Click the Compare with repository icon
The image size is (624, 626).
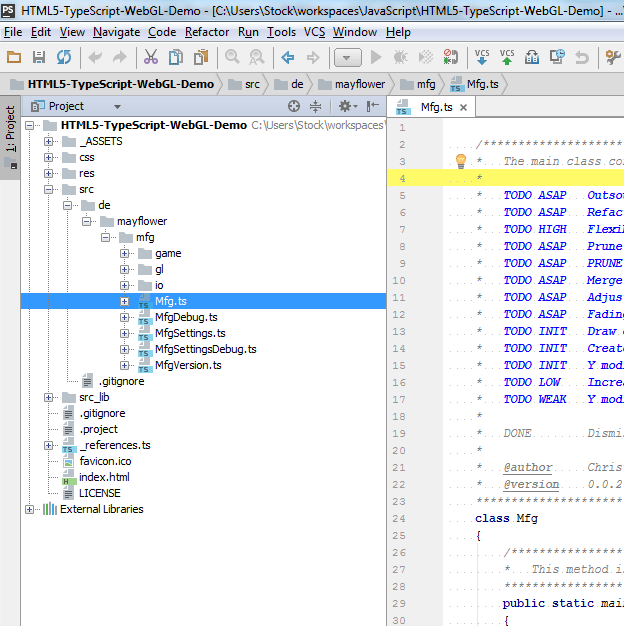(532, 57)
